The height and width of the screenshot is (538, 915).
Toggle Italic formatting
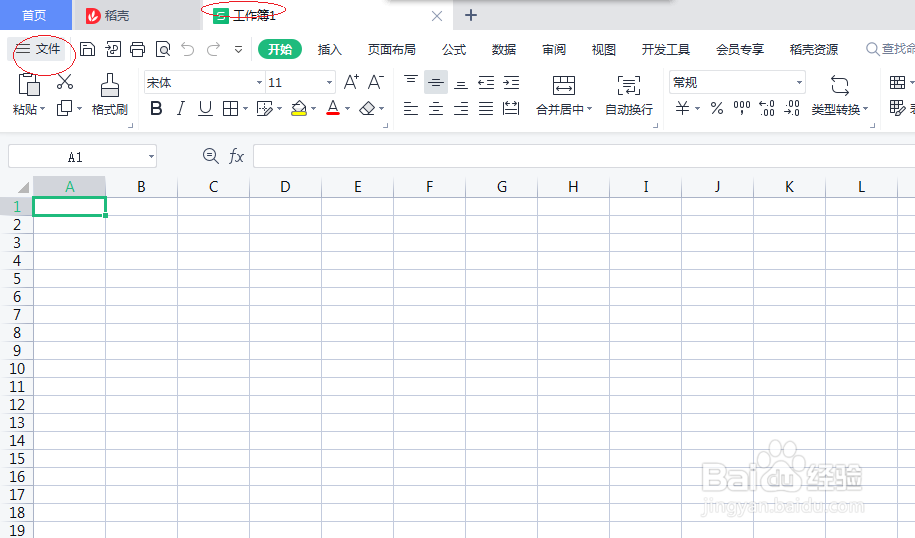181,109
